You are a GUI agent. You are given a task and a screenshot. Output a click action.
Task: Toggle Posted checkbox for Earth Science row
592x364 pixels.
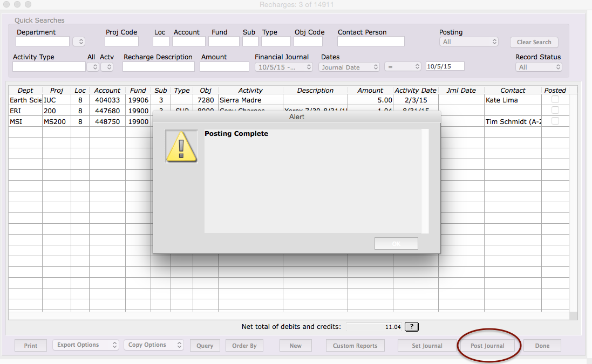(x=555, y=100)
